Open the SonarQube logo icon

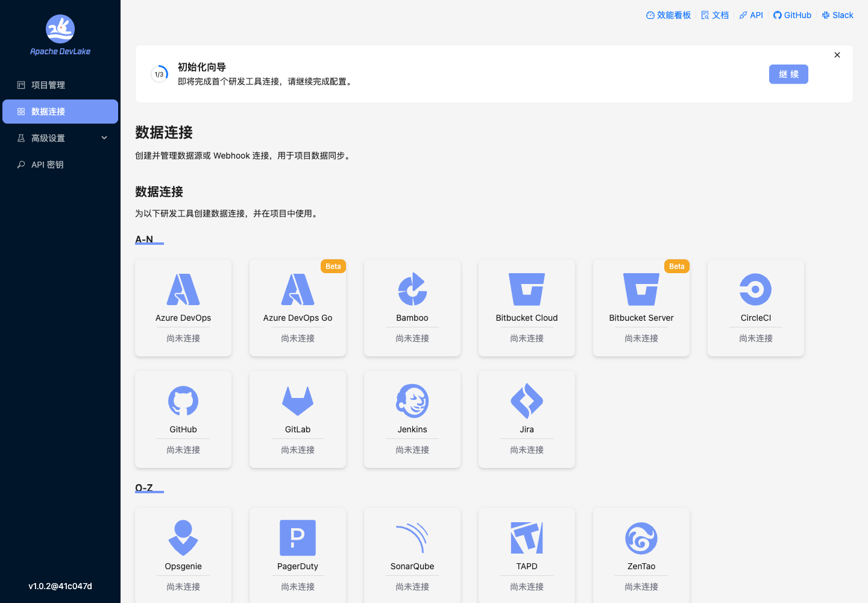(x=412, y=538)
